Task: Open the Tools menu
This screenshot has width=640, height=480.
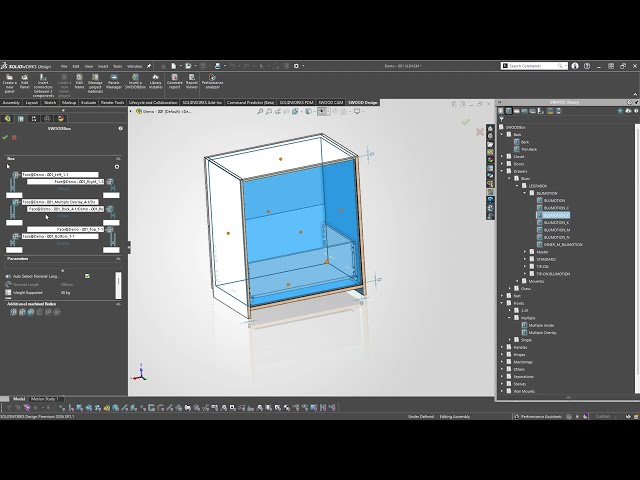Action: click(x=118, y=66)
